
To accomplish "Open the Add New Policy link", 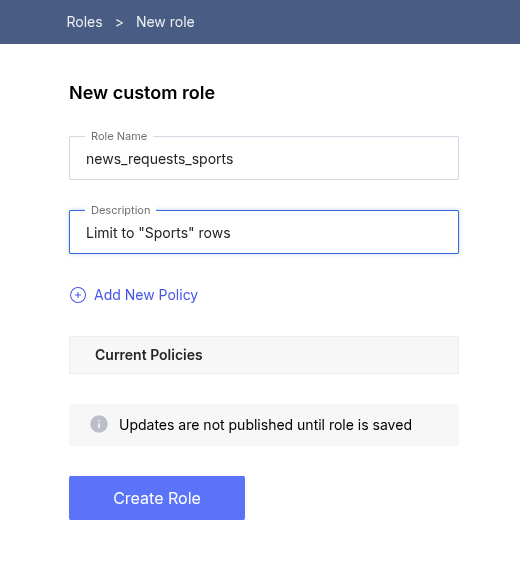I will [146, 295].
